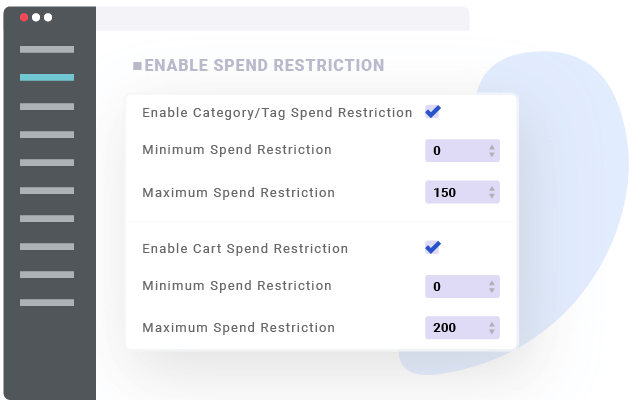This screenshot has height=400, width=640.
Task: Toggle Enable Cart Spend Restriction checkbox
Action: [x=432, y=248]
